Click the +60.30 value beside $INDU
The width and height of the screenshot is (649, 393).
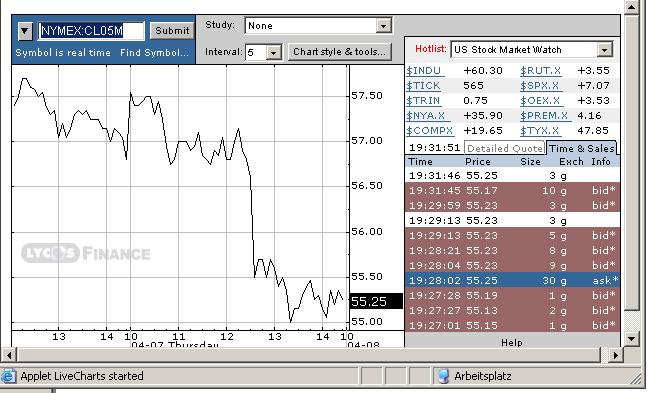(x=483, y=71)
